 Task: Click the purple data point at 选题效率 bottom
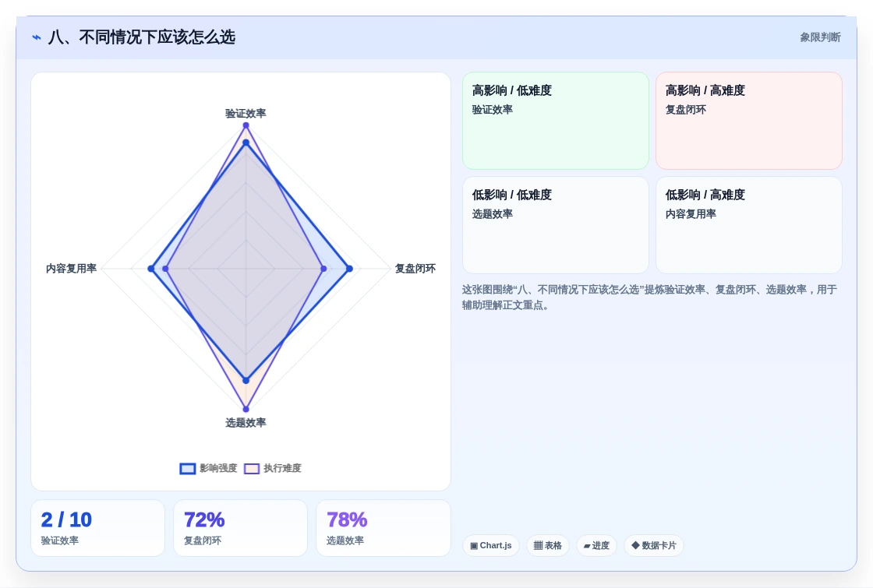246,410
